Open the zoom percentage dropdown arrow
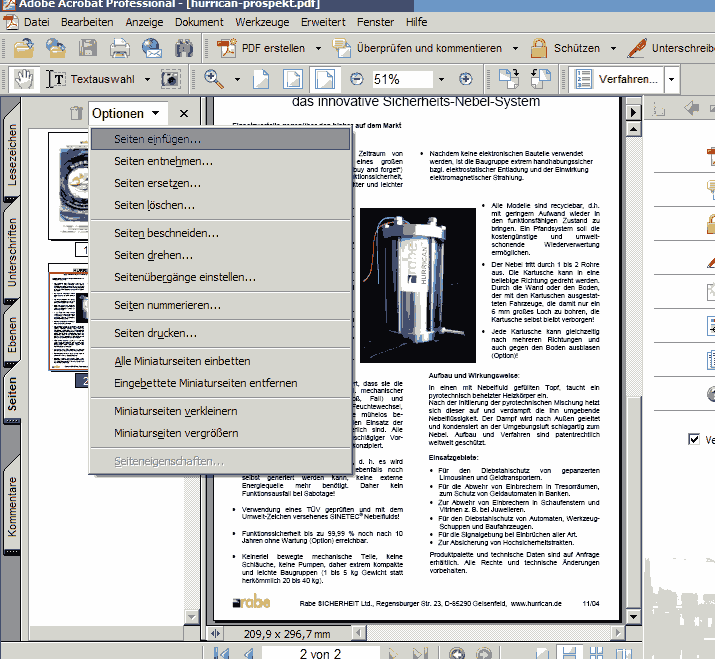715x659 pixels. pos(441,79)
